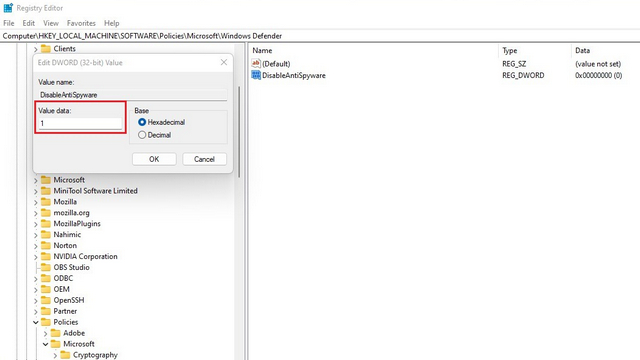Image resolution: width=640 pixels, height=360 pixels.
Task: Click the Norton folder icon
Action: point(46,245)
